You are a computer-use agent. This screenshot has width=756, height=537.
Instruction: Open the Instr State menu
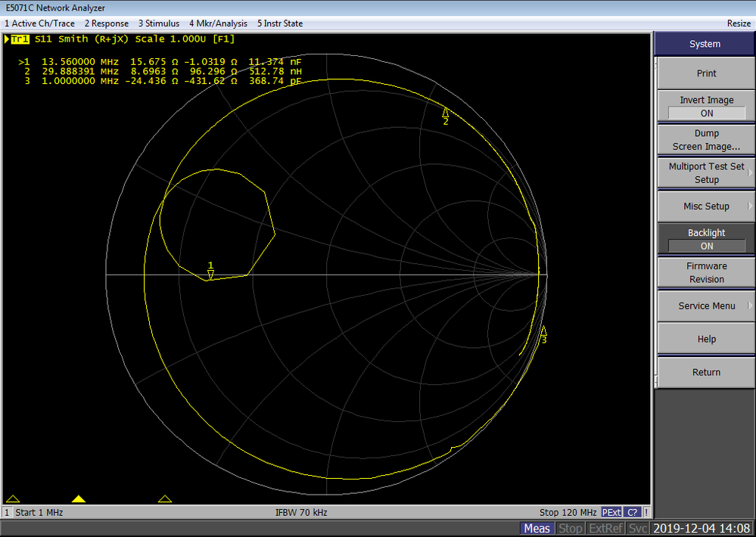coord(280,23)
